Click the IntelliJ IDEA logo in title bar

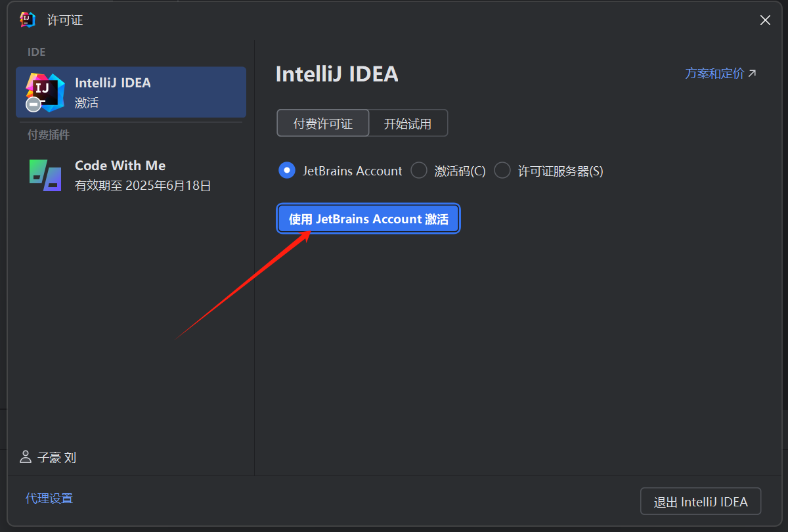point(28,20)
